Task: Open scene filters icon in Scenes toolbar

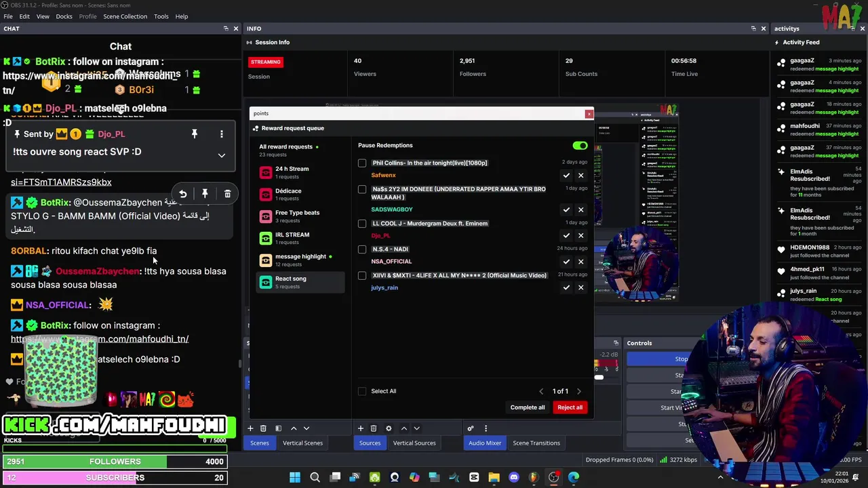Action: tap(278, 428)
